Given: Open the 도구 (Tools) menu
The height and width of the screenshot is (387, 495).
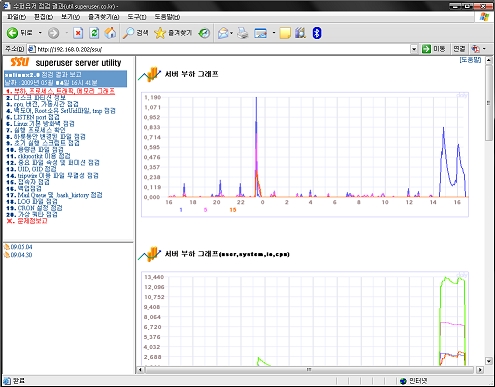Looking at the screenshot, I should pyautogui.click(x=137, y=17).
